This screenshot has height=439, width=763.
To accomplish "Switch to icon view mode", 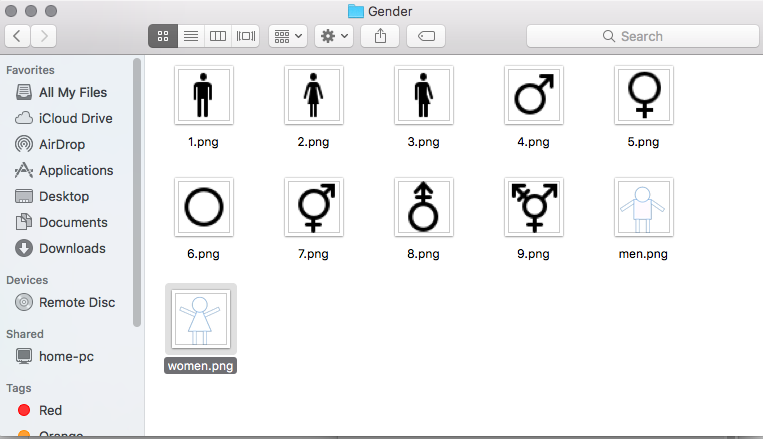I will tap(163, 36).
